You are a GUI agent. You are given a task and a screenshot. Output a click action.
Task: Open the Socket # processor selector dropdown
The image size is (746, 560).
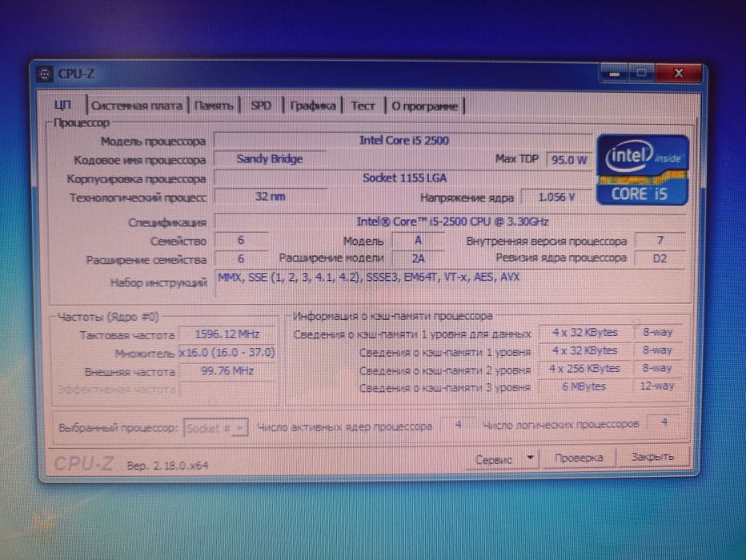216,428
